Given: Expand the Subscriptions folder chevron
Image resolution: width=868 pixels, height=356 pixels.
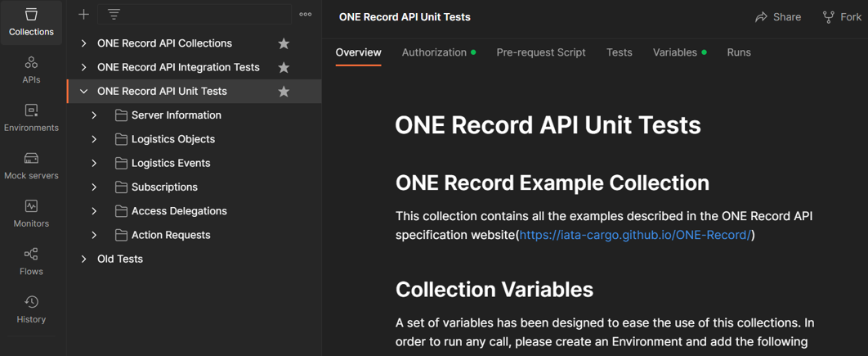Looking at the screenshot, I should point(94,187).
